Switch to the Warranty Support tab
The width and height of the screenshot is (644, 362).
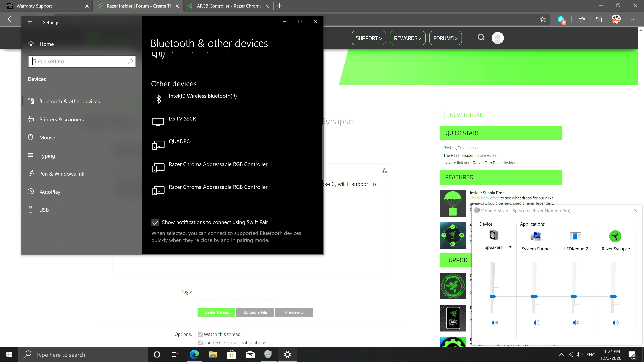(x=35, y=6)
